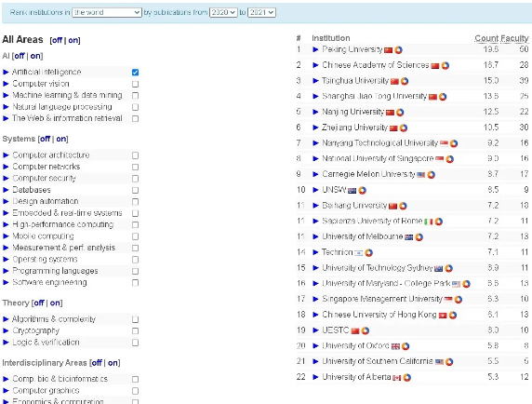Open the start year dropdown set to 2020
The height and width of the screenshot is (404, 532).
click(x=223, y=12)
